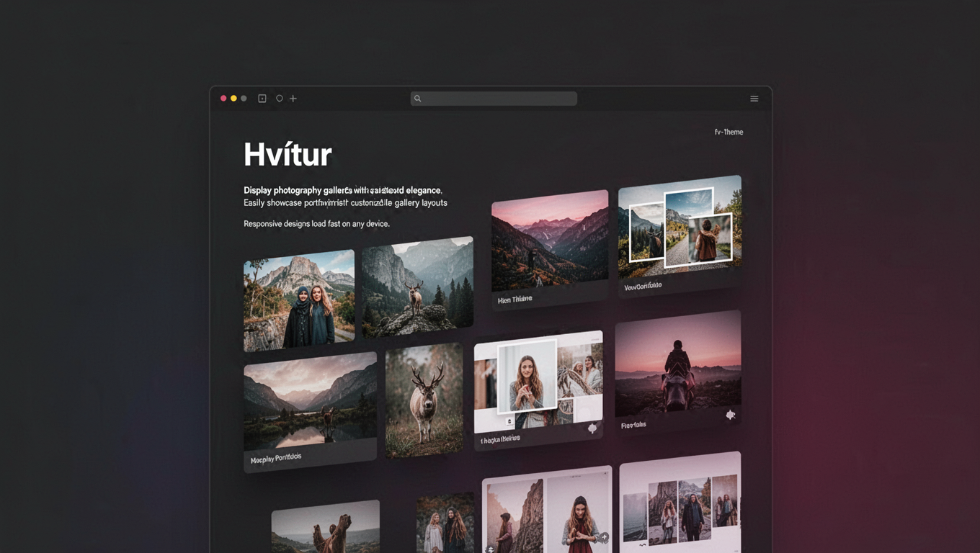
Task: Open the horse rider at sunset card
Action: coord(678,372)
